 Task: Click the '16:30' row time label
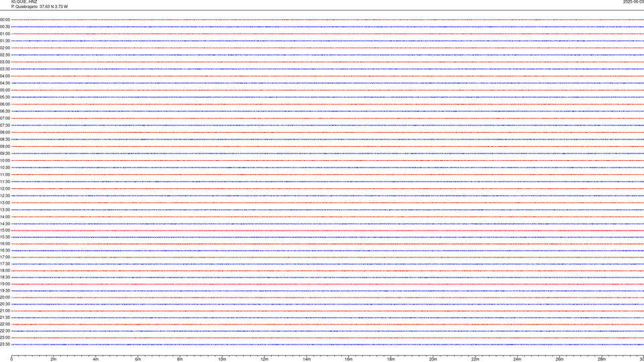click(x=5, y=250)
